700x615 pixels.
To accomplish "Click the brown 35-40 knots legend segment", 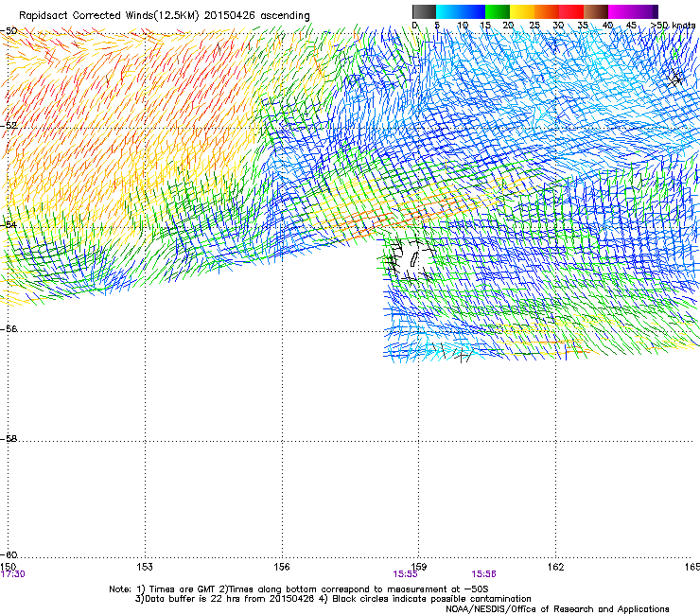I will (x=596, y=11).
